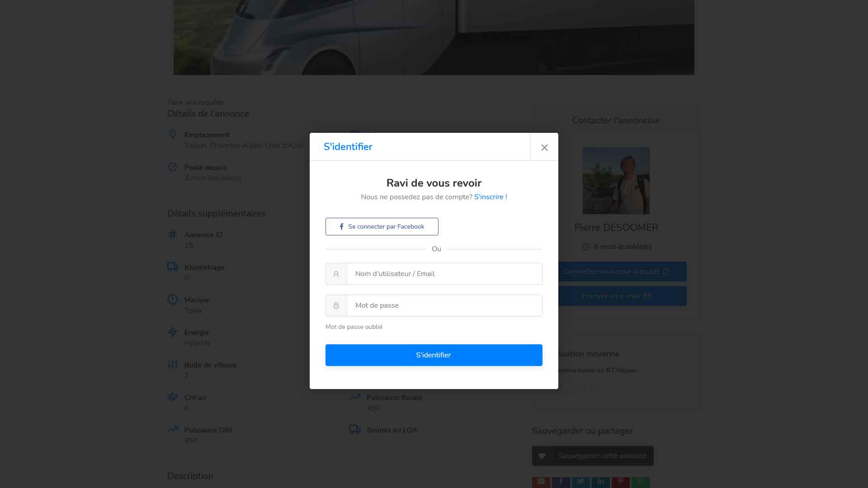Click the user icon beside username field
The image size is (868, 488).
coord(336,274)
